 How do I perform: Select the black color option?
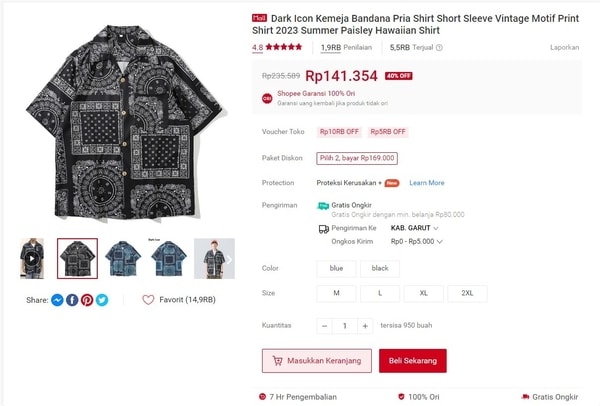click(x=380, y=269)
